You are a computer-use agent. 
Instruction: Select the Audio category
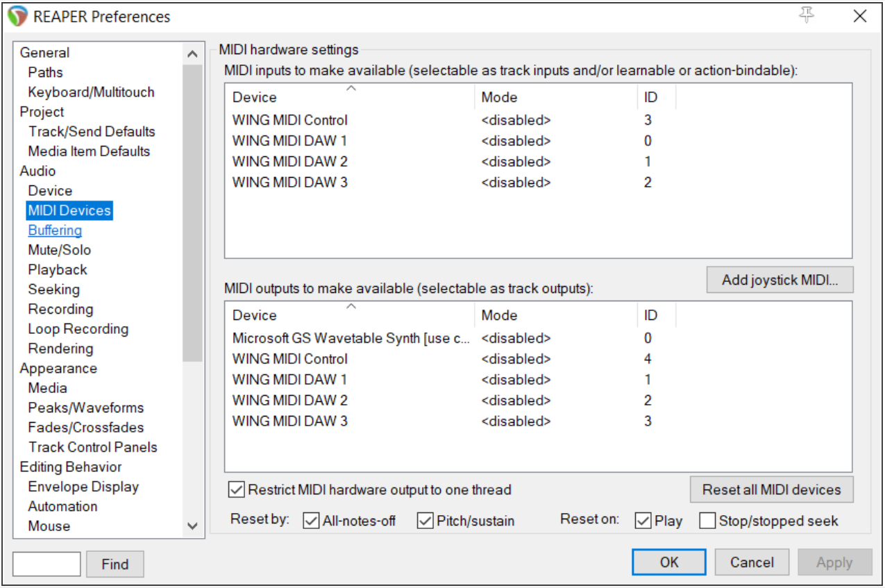pos(37,171)
